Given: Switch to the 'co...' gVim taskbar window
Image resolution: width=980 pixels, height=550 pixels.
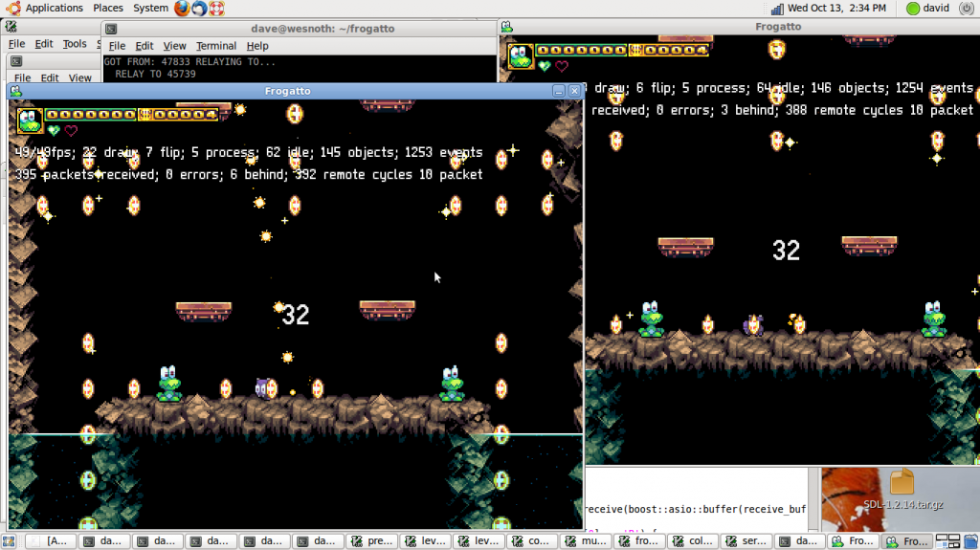Looking at the screenshot, I should pos(531,541).
